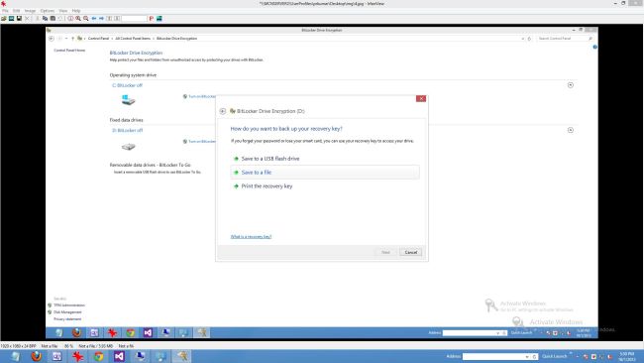
Task: Click the Delete file X toolbar icon
Action: 27,19
